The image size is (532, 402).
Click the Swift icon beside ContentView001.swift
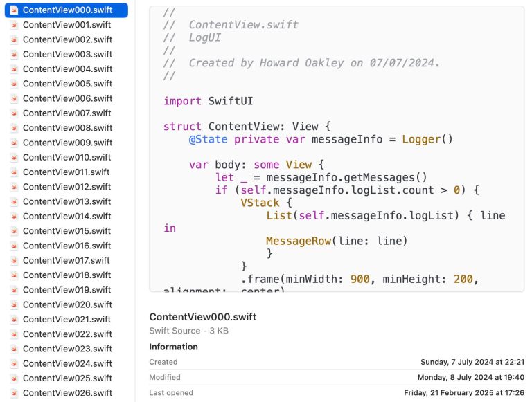click(14, 25)
